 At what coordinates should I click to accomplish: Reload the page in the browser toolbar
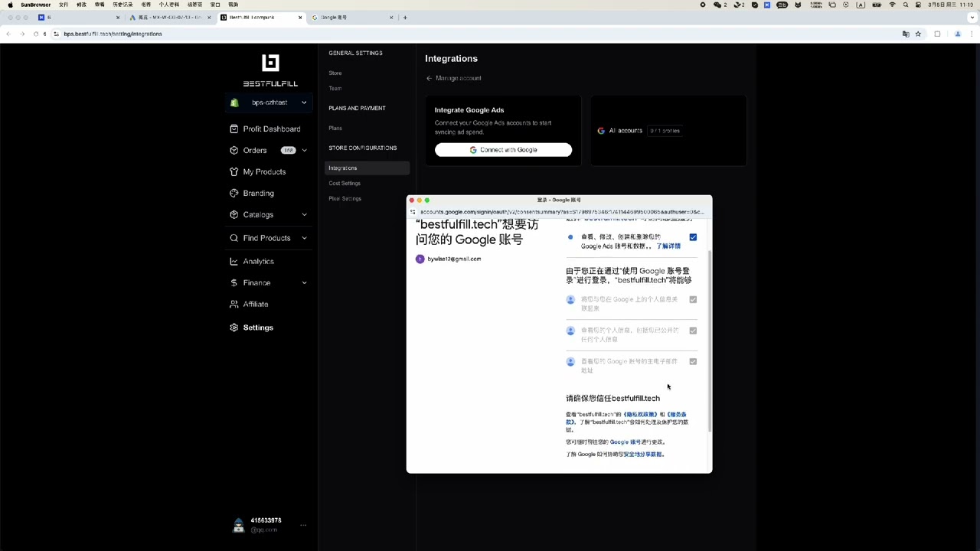tap(35, 34)
